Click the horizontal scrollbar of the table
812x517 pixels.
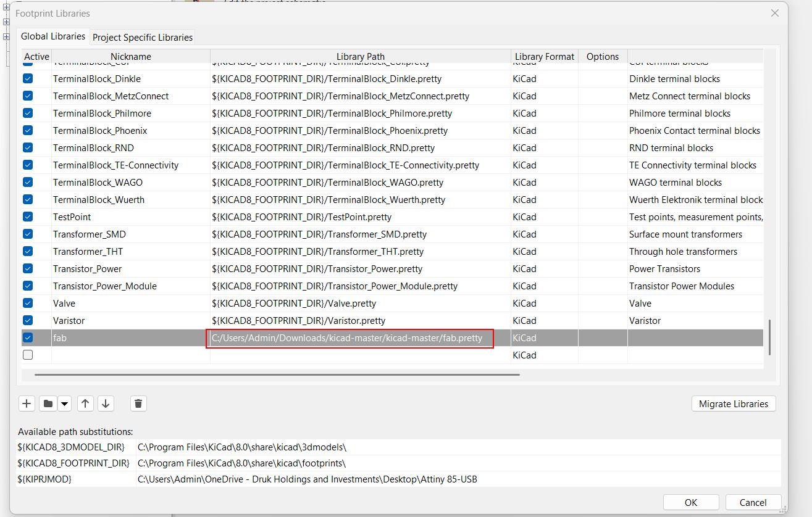point(277,374)
